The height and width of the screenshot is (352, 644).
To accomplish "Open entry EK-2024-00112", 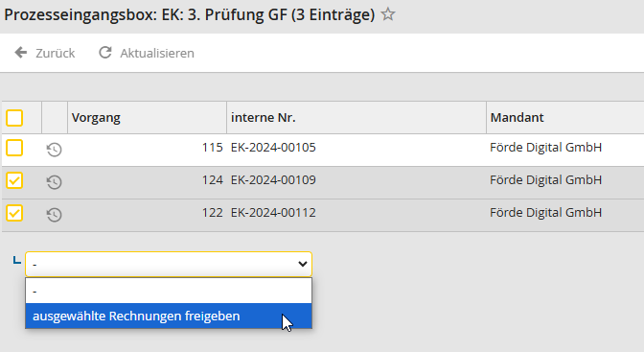I will 273,213.
